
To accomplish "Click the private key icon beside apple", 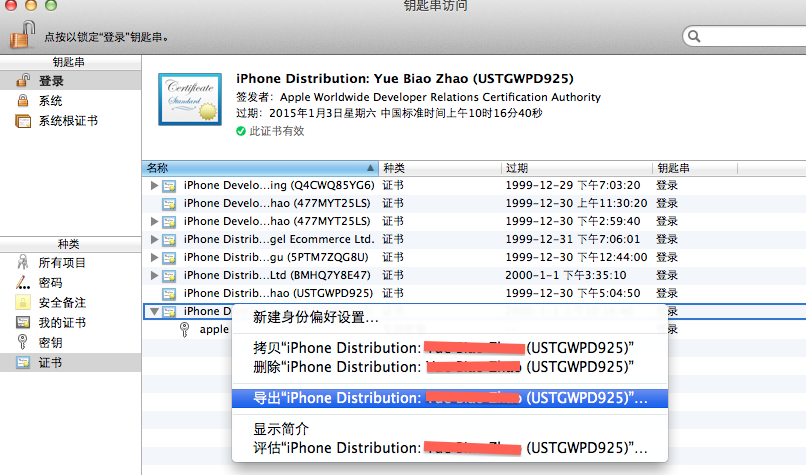I will tap(185, 330).
